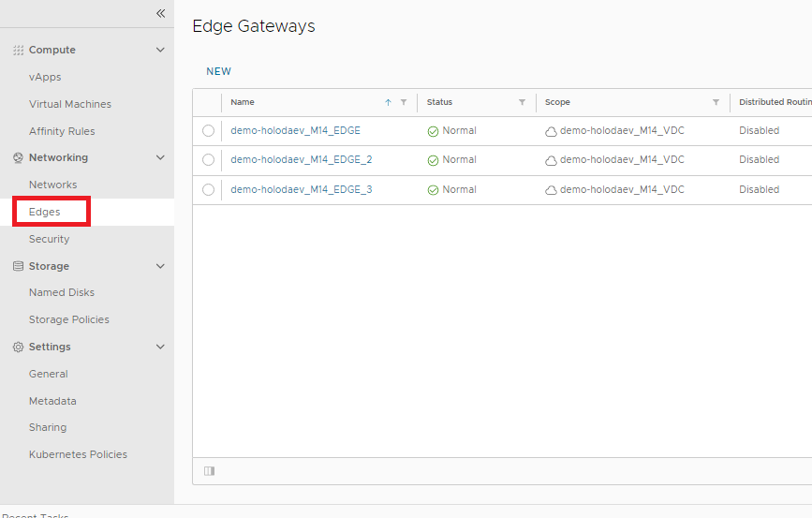The height and width of the screenshot is (518, 812).
Task: Select radio button for demo-holodaev_M14_EDGE_2
Action: point(208,160)
